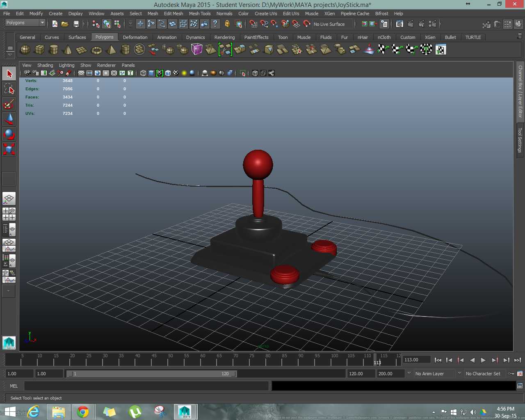525x420 pixels.
Task: Open Channel Box / Layer Editor side tab
Action: pos(520,91)
